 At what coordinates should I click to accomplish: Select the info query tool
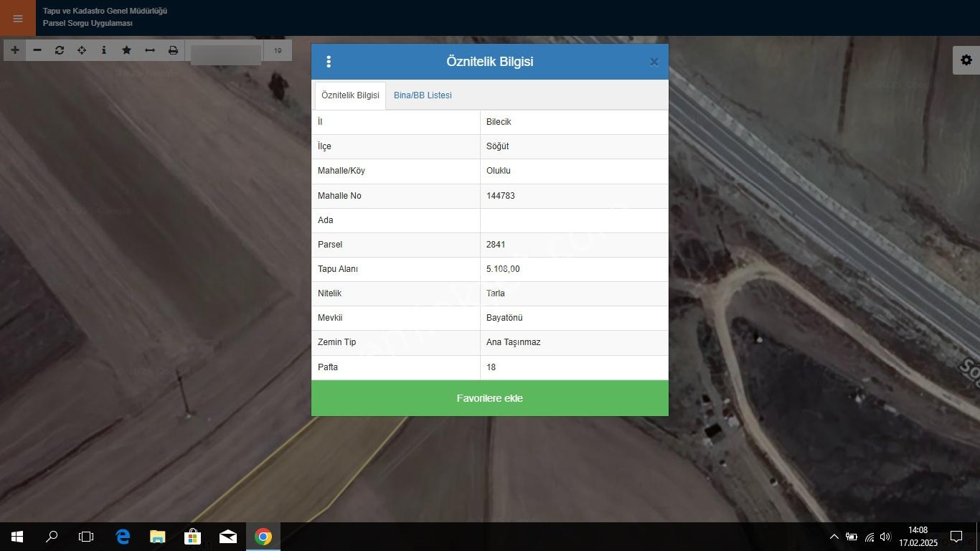click(x=104, y=50)
